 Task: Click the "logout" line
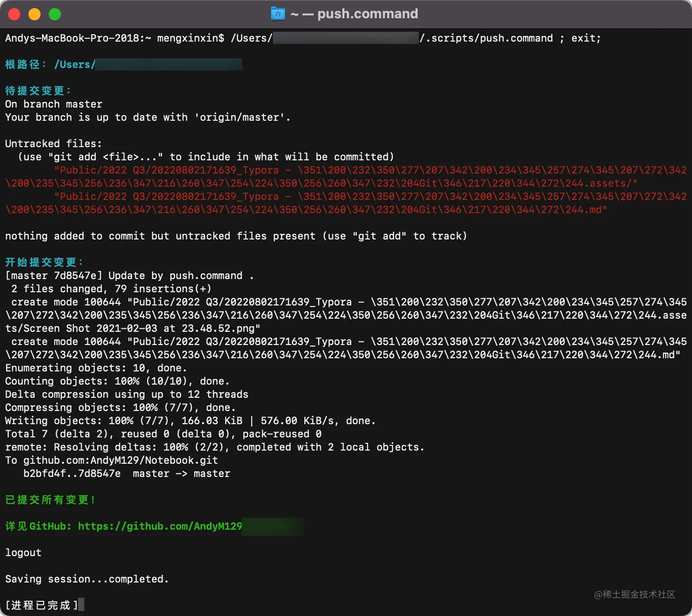point(23,553)
